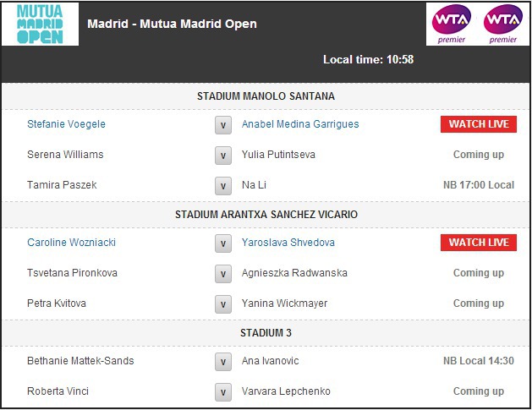
Task: Click the 'v' icon in Wozniacki match row
Action: 223,243
